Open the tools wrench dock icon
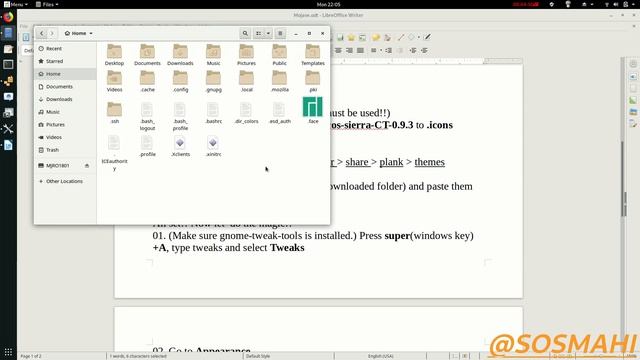This screenshot has width=640, height=360. tap(8, 129)
